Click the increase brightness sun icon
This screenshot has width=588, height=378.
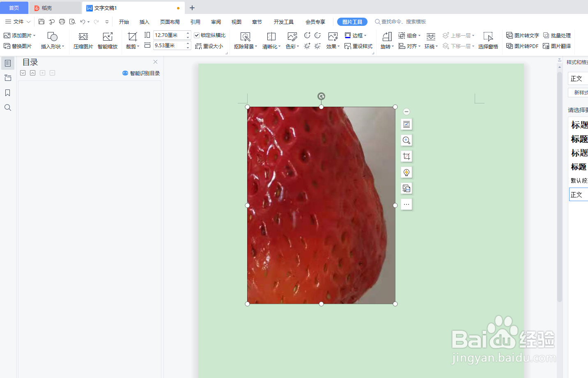pos(307,46)
